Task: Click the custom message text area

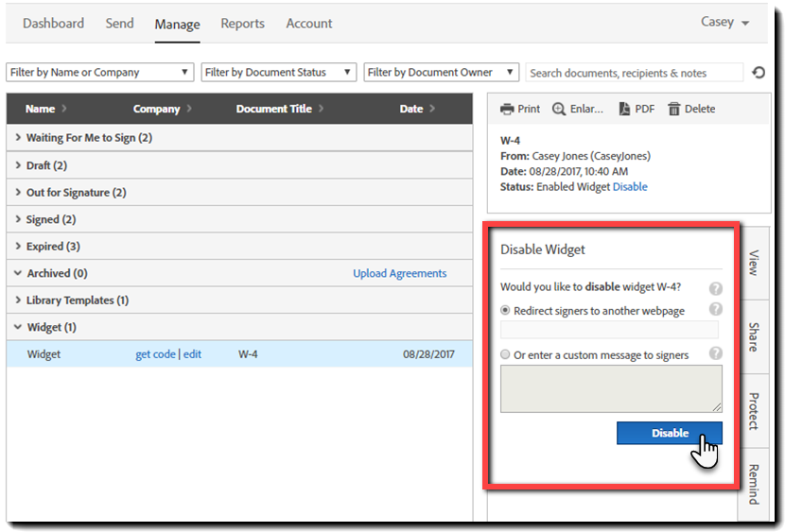Action: 611,388
